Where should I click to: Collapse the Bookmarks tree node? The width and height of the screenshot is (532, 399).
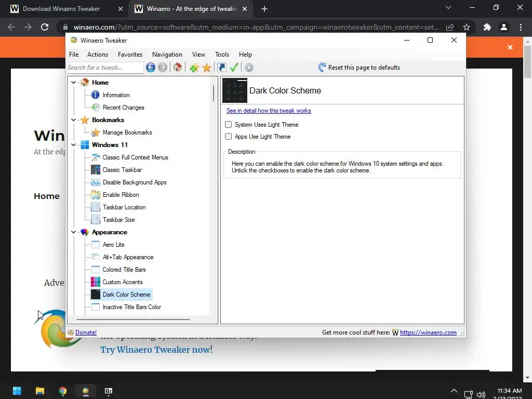coord(73,120)
